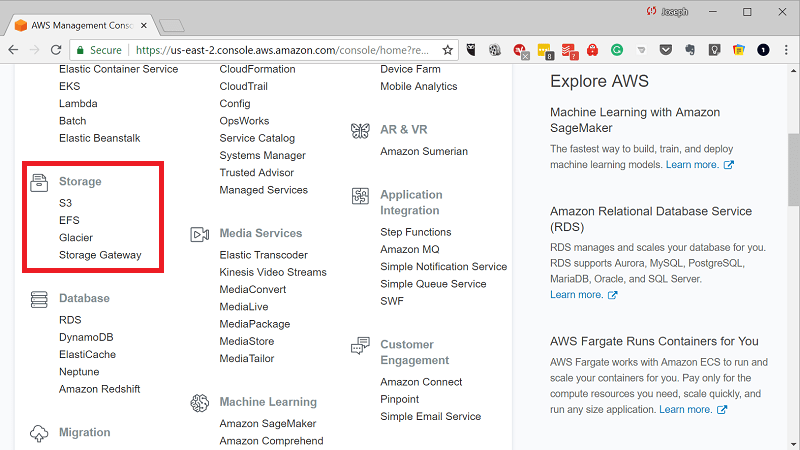Viewport: 800px width, 450px height.
Task: Open Amazon SageMaker service
Action: tap(268, 424)
